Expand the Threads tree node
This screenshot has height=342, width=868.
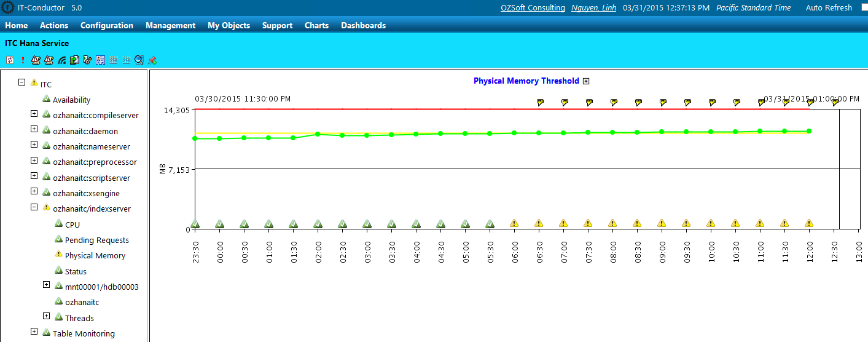[x=47, y=316]
